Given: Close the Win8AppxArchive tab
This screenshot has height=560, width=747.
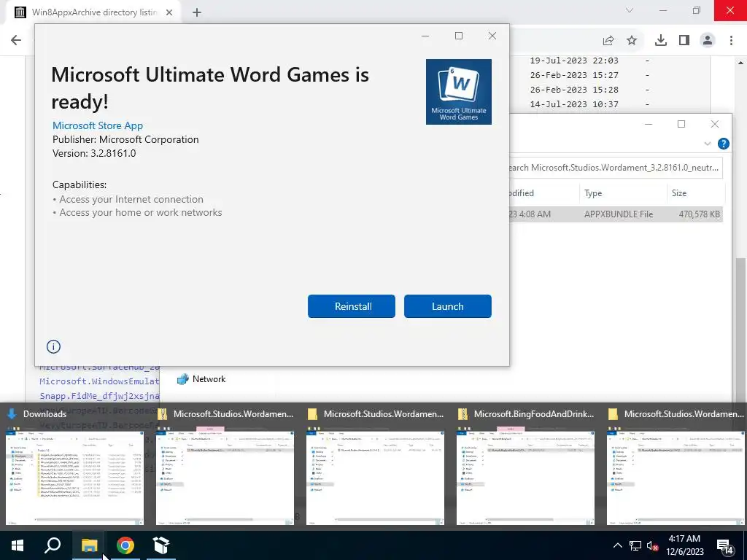Looking at the screenshot, I should (x=169, y=13).
